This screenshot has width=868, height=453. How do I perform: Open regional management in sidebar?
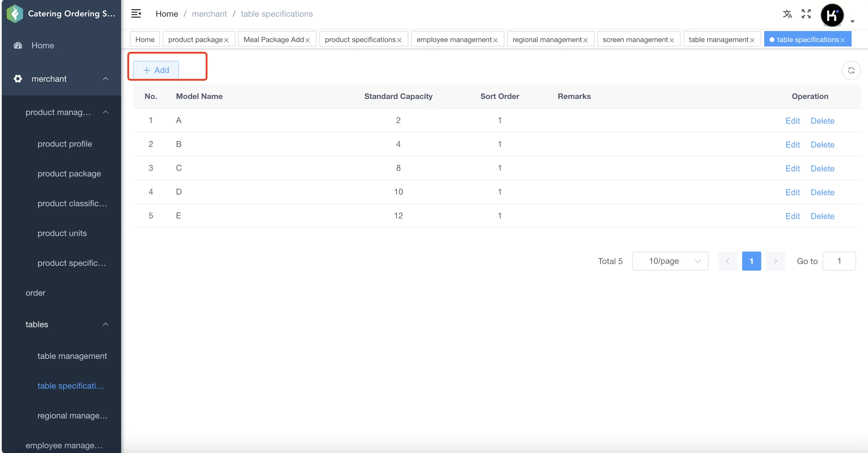point(72,416)
